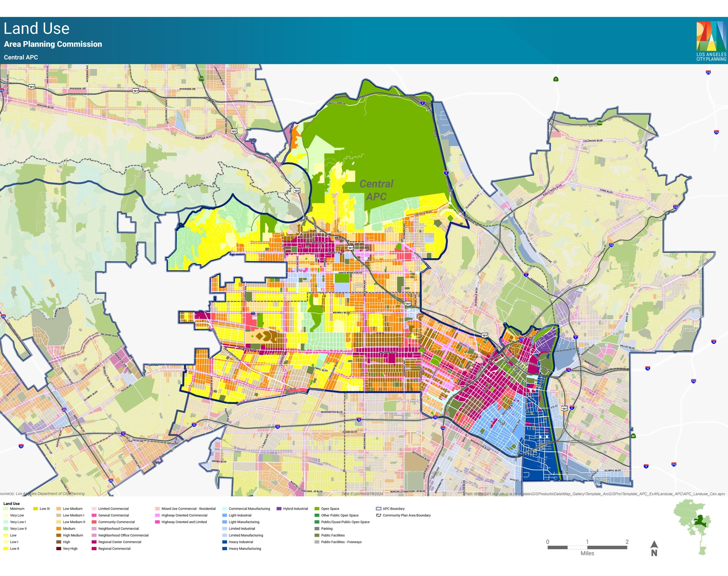Click the Open Space green swatch

tap(317, 508)
